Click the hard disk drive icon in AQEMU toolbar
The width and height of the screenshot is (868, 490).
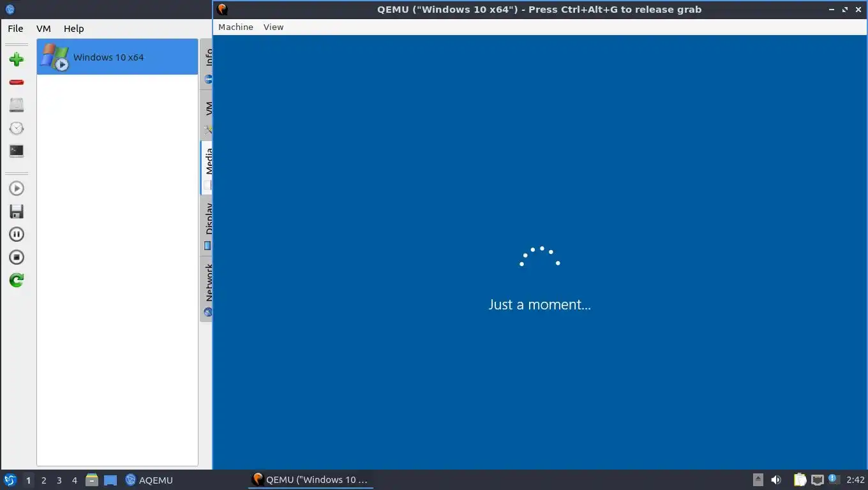17,105
